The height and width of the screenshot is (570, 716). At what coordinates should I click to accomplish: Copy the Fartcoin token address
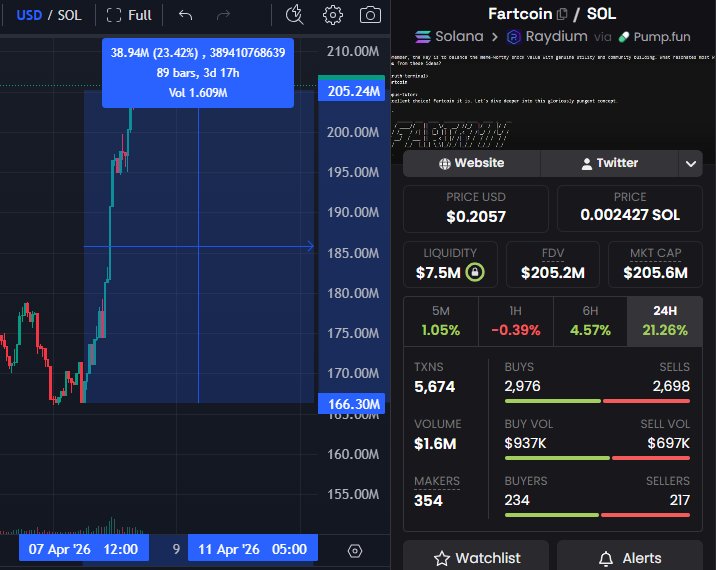[x=562, y=14]
